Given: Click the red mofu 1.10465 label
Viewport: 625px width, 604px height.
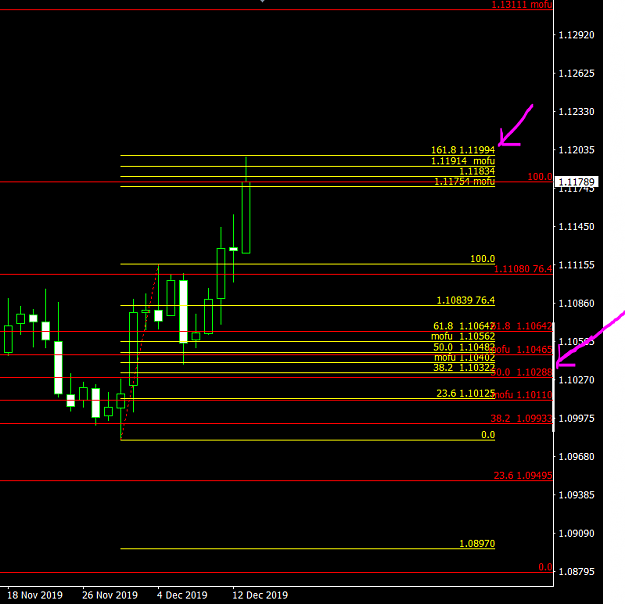Looking at the screenshot, I should [x=521, y=350].
